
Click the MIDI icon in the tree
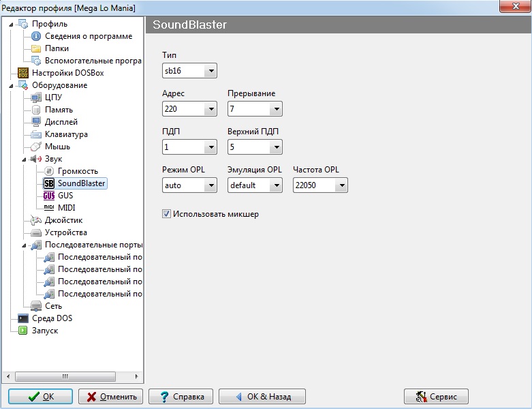pyautogui.click(x=49, y=207)
